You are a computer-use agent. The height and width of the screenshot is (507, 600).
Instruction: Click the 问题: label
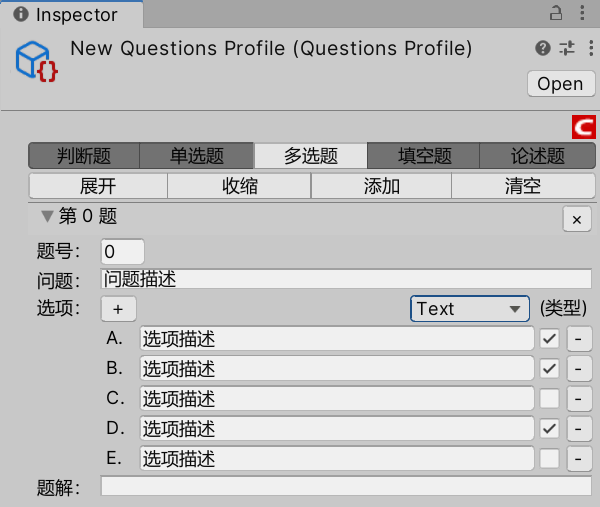coord(58,281)
